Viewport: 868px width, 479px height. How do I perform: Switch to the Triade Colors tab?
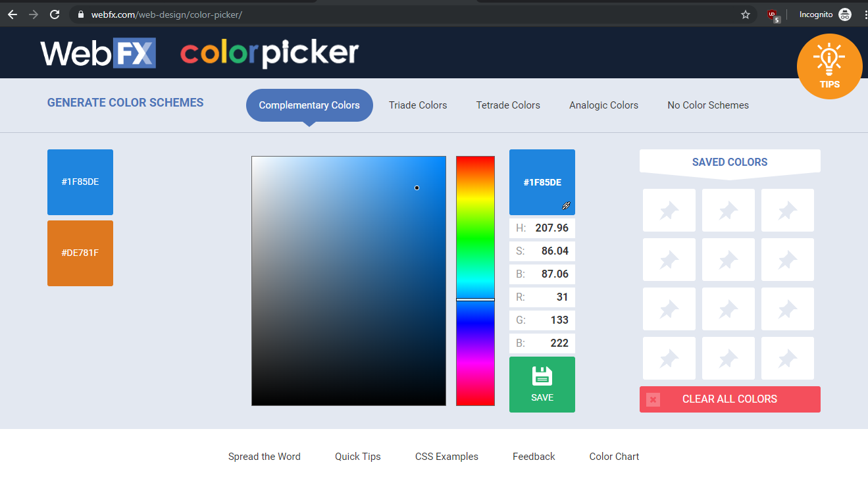click(418, 105)
